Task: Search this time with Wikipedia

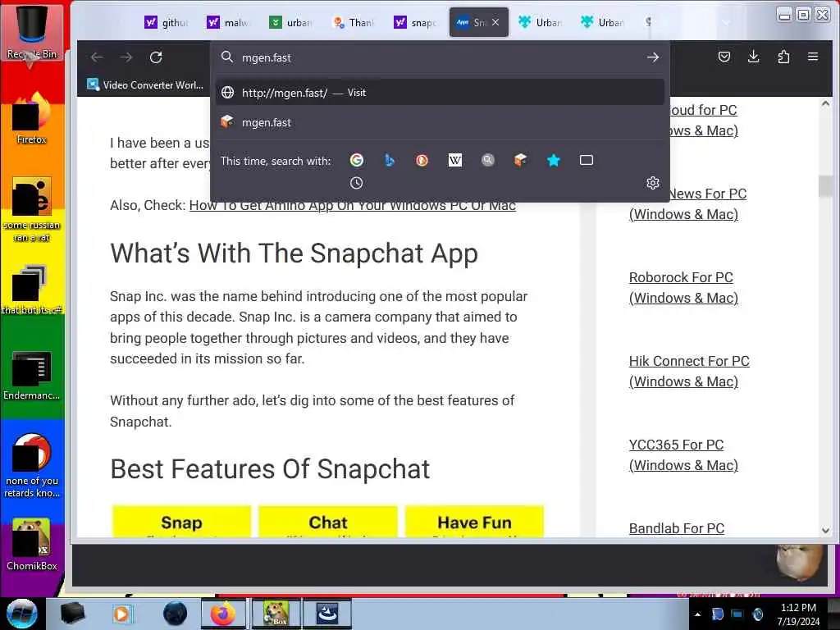Action: pyautogui.click(x=454, y=160)
